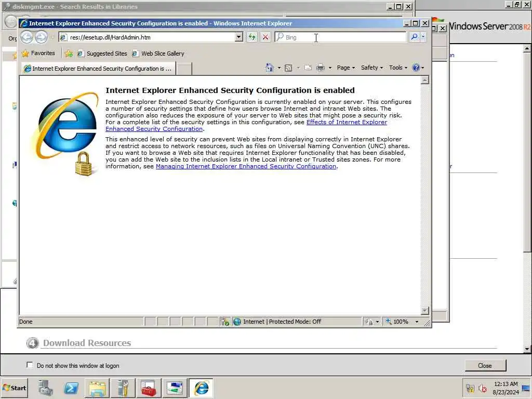
Task: Click the RSS Feeds icon
Action: 288,68
